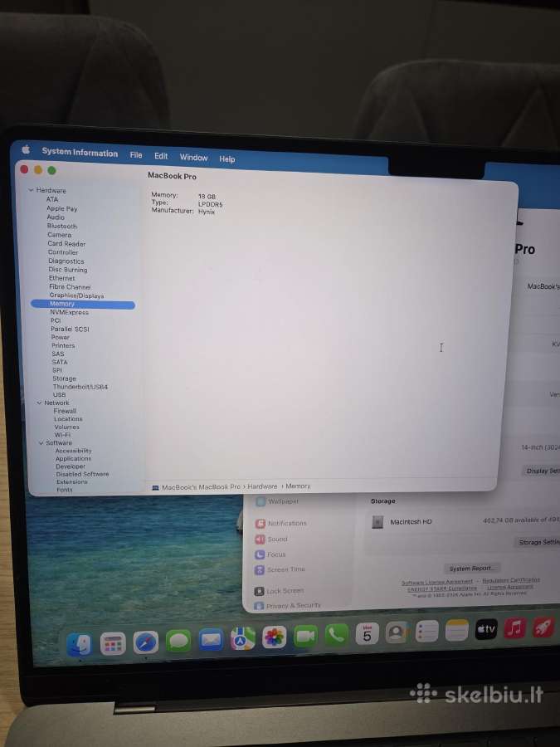Collapse the Hardware section
Screen dimensions: 560x747
[31, 190]
